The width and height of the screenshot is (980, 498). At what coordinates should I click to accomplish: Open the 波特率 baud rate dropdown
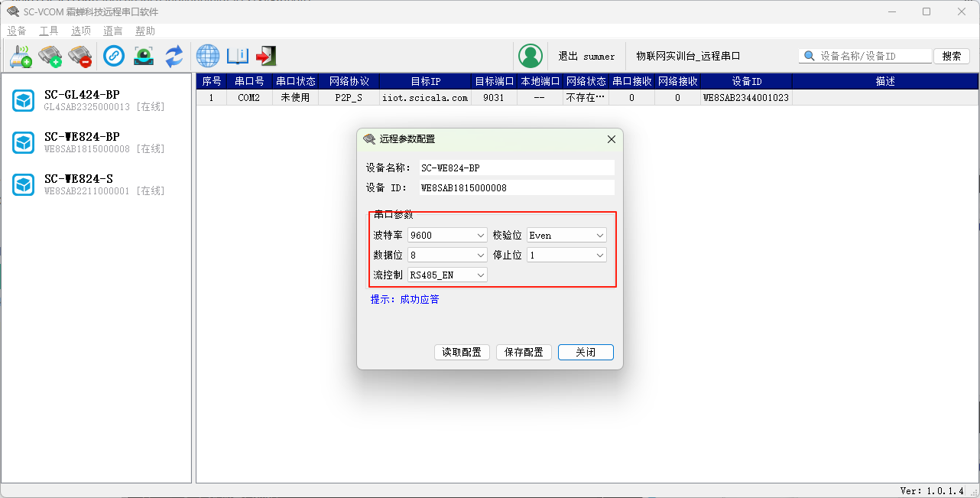(x=447, y=235)
